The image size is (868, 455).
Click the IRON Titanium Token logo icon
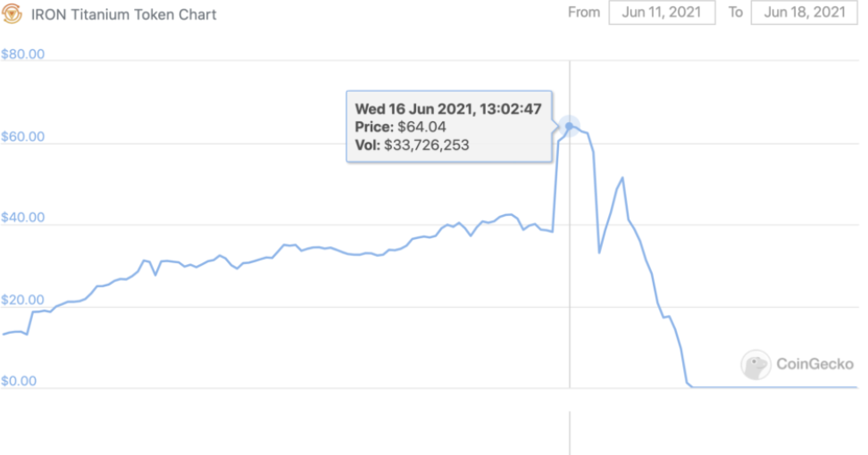click(x=12, y=13)
